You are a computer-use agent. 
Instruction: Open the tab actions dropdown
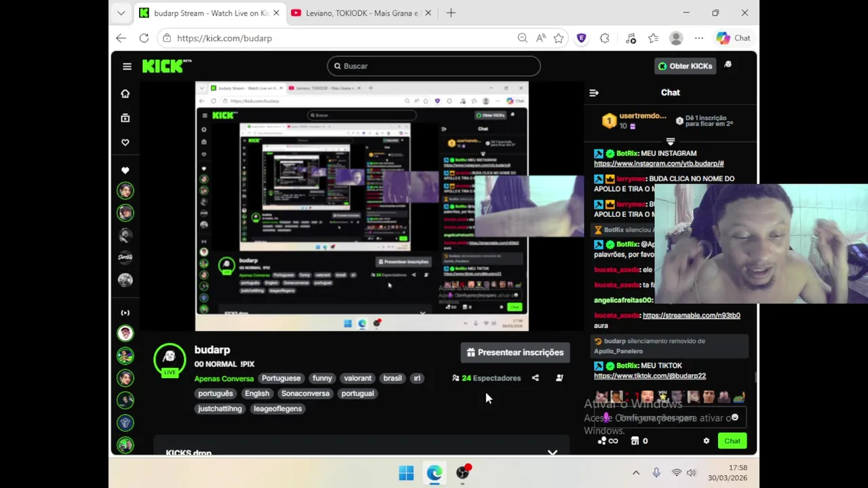(121, 13)
